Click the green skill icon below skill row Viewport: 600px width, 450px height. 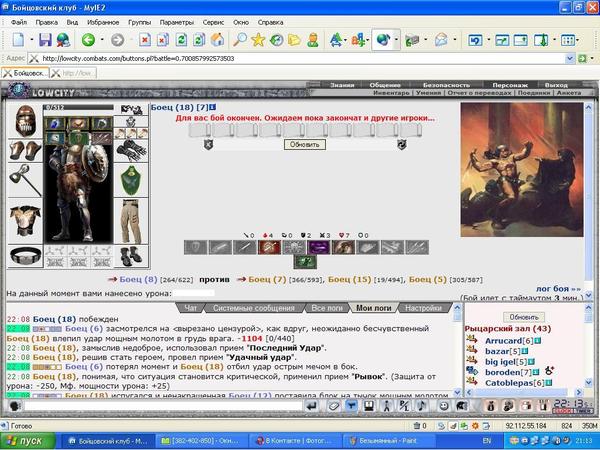(305, 262)
